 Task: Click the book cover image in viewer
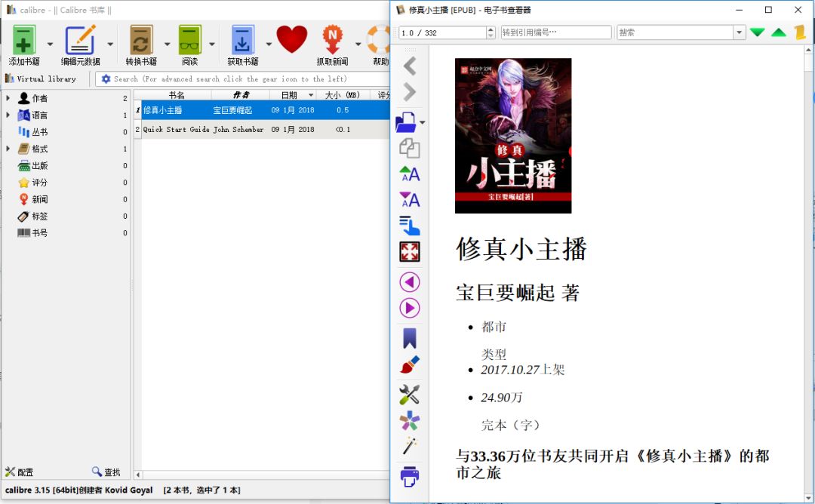coord(513,136)
